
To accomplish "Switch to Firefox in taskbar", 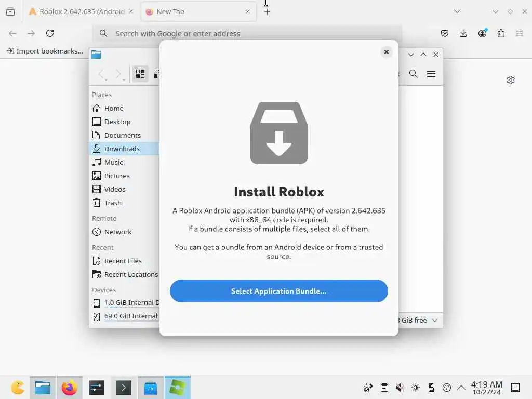I will 70,388.
